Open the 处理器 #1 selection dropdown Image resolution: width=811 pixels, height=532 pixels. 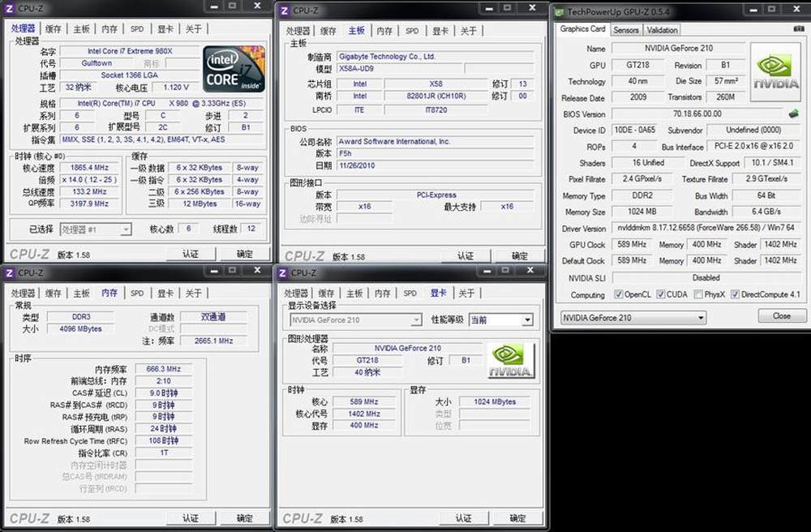[96, 229]
